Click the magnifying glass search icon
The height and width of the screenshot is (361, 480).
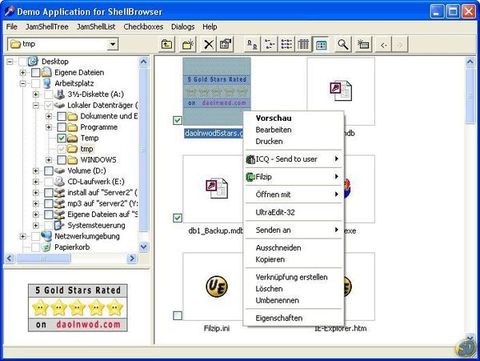(x=343, y=44)
